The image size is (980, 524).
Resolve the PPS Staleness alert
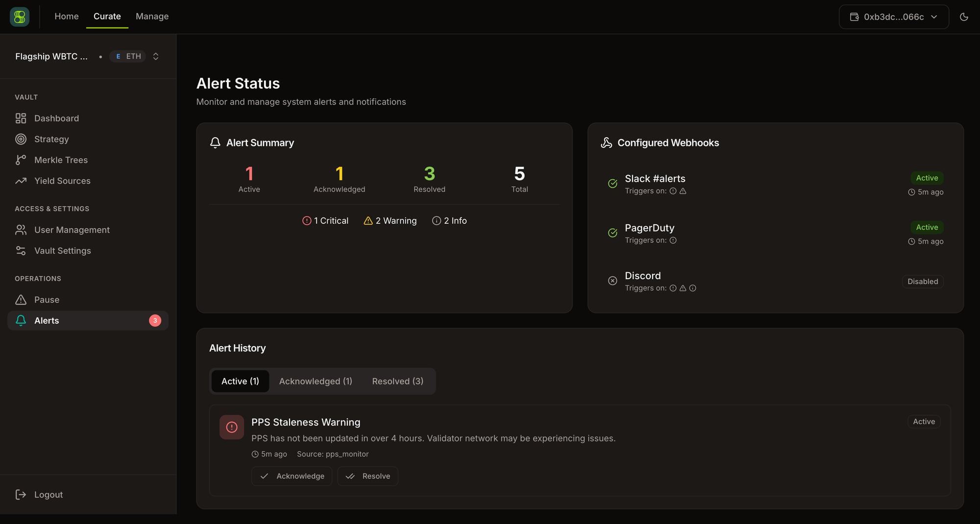coord(367,476)
